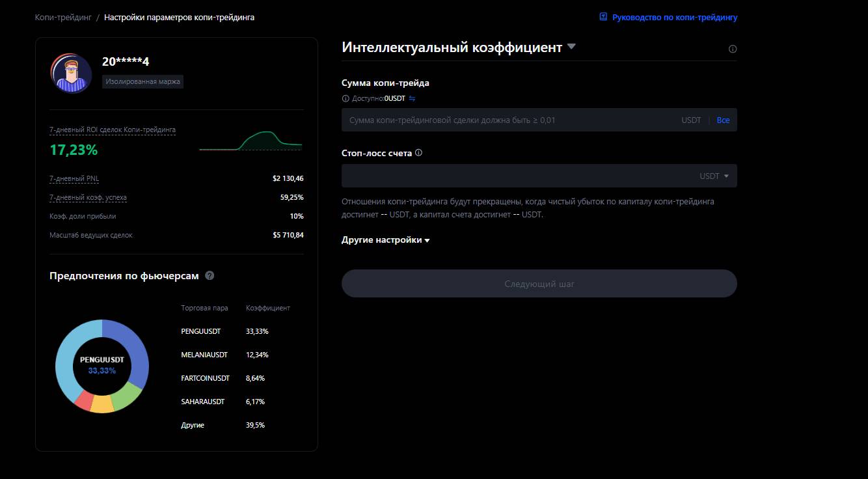
Task: Click Настройки параметров копи-трейдинга breadcrumb item
Action: pos(179,17)
